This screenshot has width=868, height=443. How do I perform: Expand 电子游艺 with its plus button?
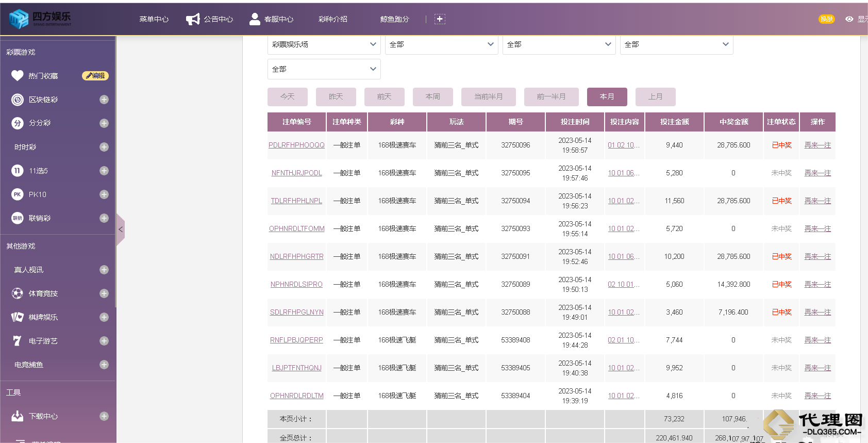click(104, 341)
